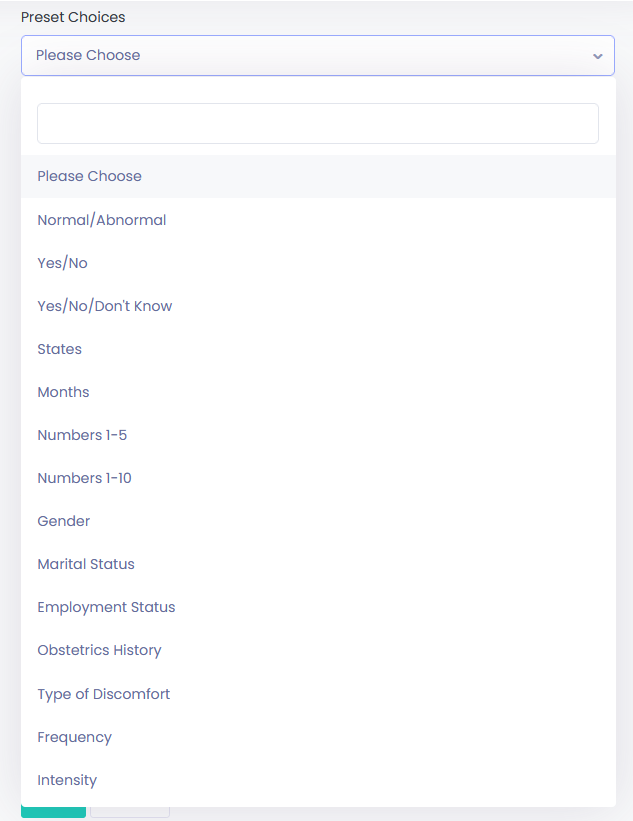Select States from the list

click(318, 349)
